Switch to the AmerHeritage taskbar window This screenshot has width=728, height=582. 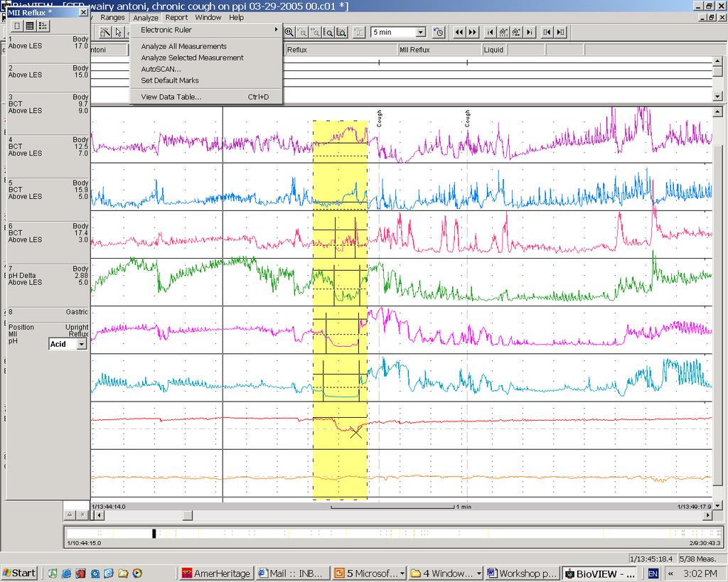216,573
